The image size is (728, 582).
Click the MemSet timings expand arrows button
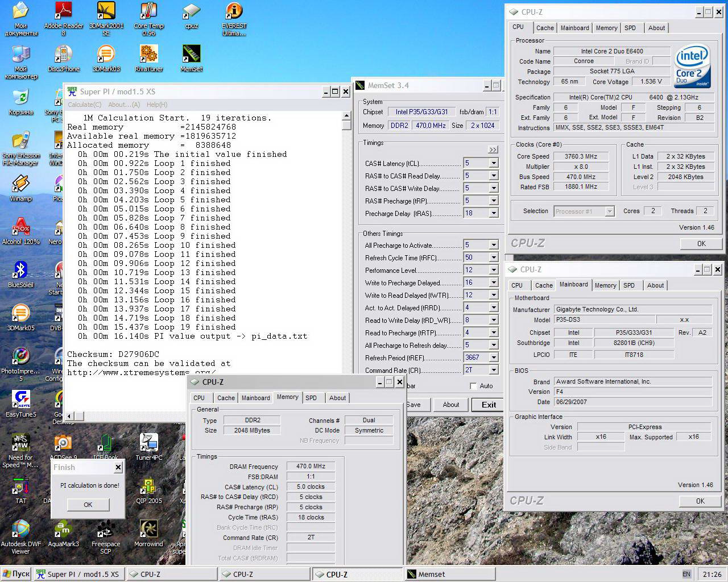point(493,149)
